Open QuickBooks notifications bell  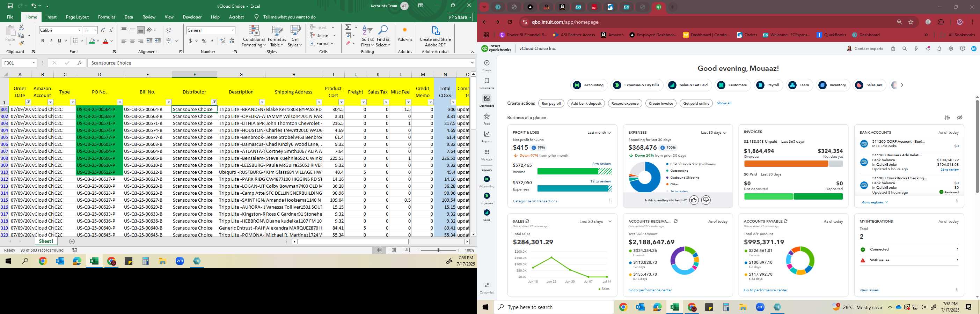(939, 48)
